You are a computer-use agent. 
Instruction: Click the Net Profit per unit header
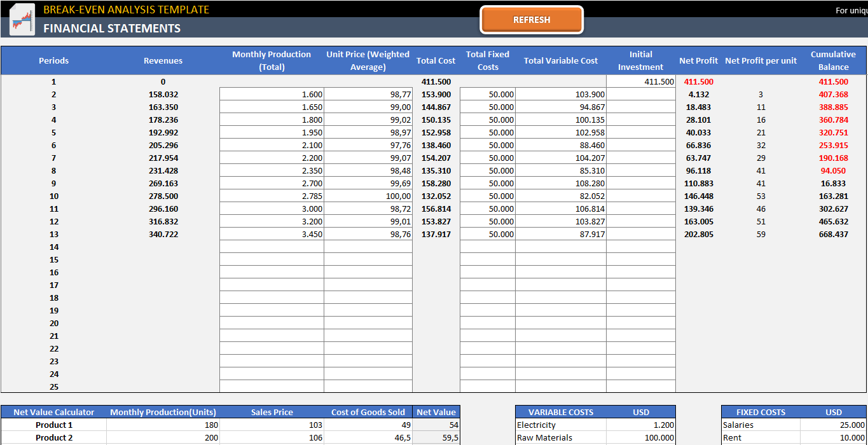tap(761, 61)
